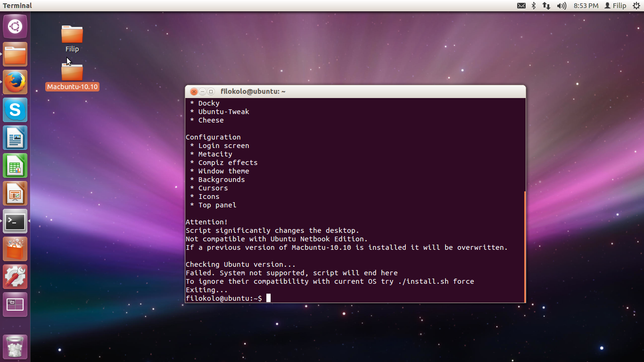The image size is (644, 362).
Task: Open the Ubuntu Software Center
Action: tap(15, 249)
